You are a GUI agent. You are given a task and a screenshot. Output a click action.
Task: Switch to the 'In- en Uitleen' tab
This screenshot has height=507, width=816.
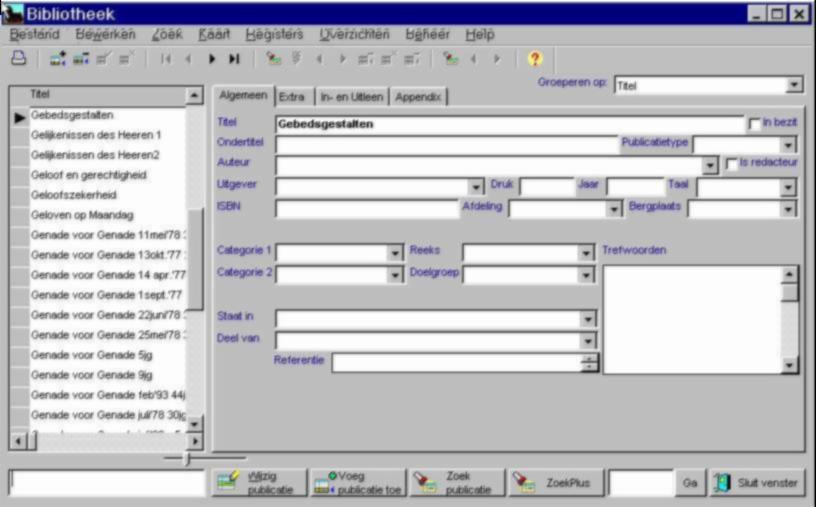(350, 97)
